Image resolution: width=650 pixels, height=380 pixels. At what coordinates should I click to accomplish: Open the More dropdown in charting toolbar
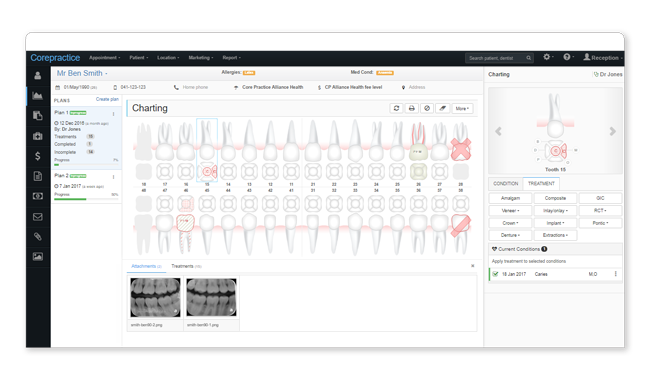(x=462, y=109)
